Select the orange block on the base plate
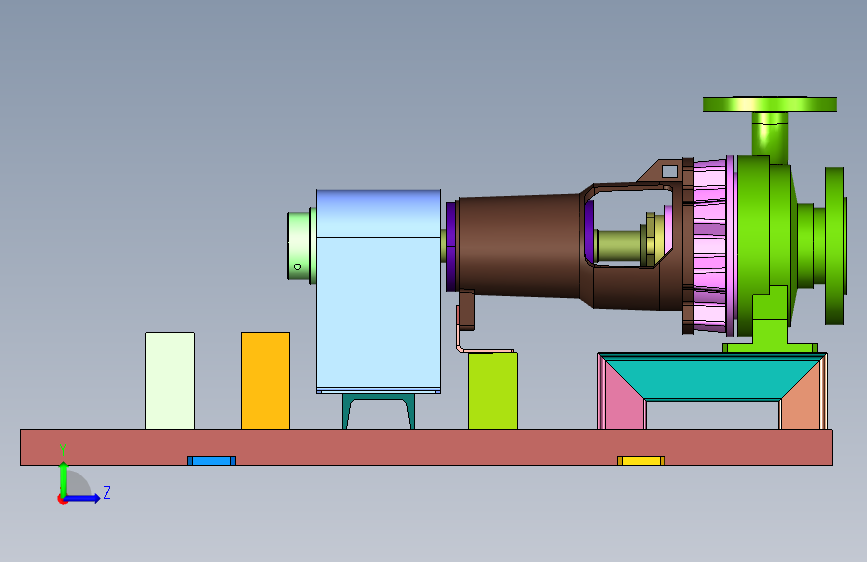The width and height of the screenshot is (867, 562). click(x=265, y=381)
